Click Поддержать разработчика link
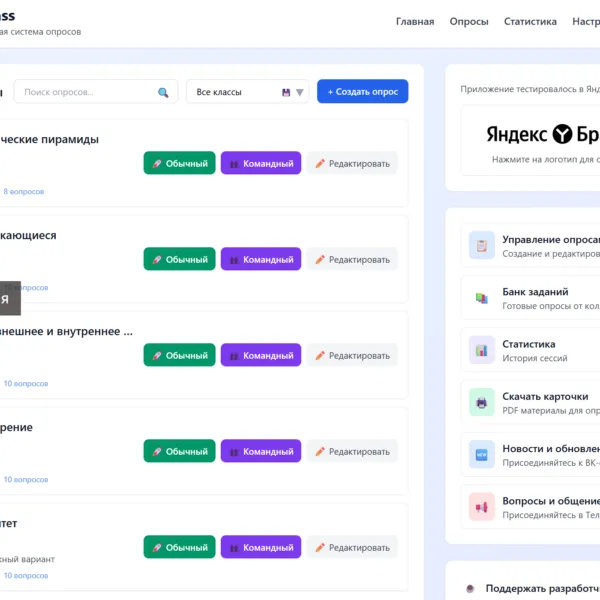Screen dimensions: 600x600 point(543,588)
